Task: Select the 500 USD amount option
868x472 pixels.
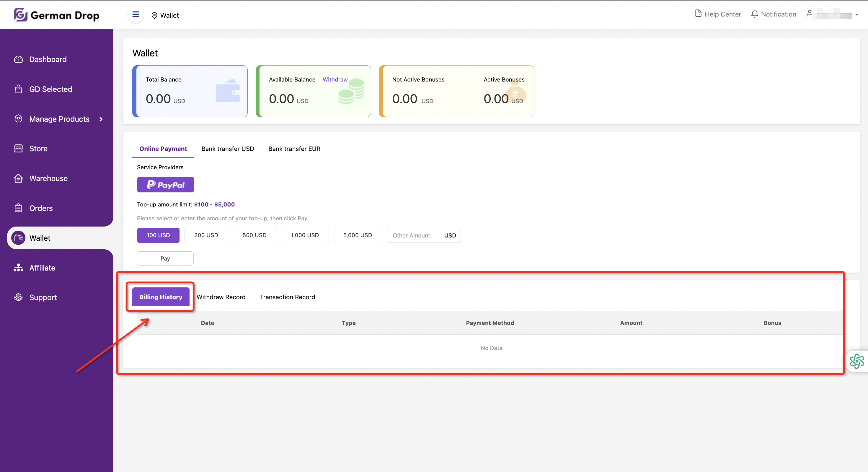Action: click(x=254, y=235)
